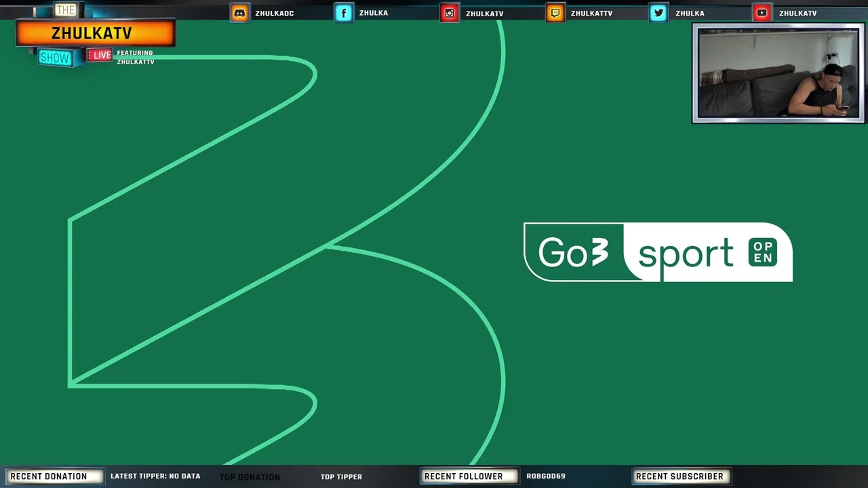
Task: Click the Facebook icon in top bar
Action: tap(344, 13)
